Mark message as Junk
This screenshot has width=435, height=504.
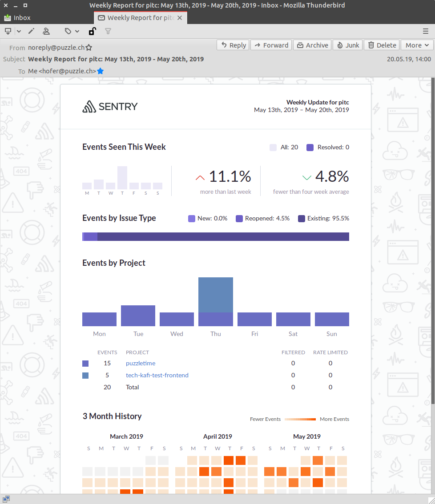pos(348,45)
